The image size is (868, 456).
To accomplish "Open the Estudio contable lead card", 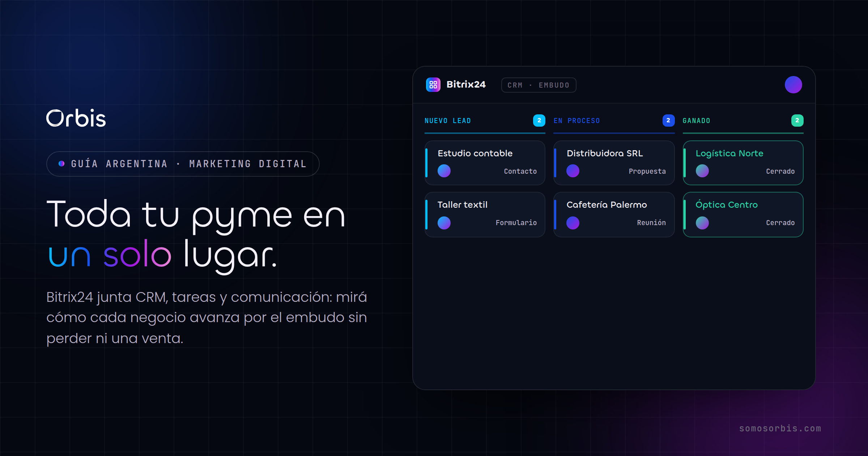I will [485, 163].
